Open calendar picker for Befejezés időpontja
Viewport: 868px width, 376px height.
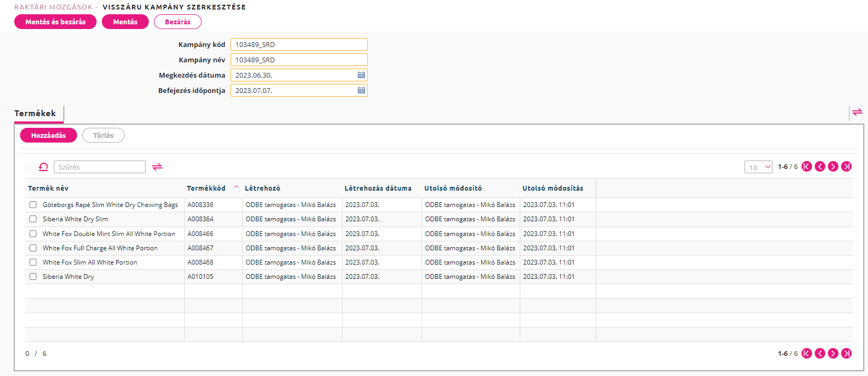pyautogui.click(x=361, y=90)
